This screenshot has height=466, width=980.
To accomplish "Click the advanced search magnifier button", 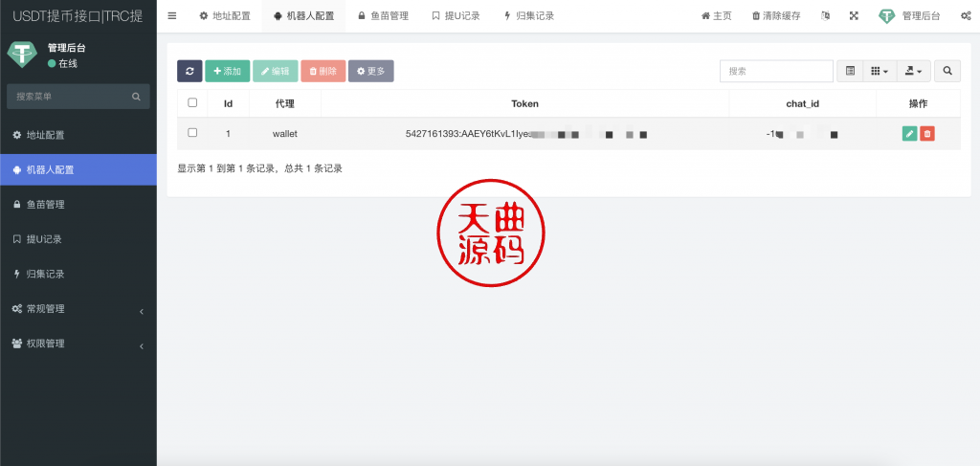I will pos(947,71).
